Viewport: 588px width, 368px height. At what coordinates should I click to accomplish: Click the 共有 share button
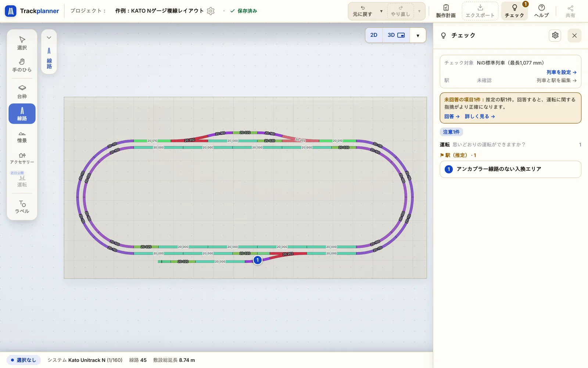click(x=570, y=11)
